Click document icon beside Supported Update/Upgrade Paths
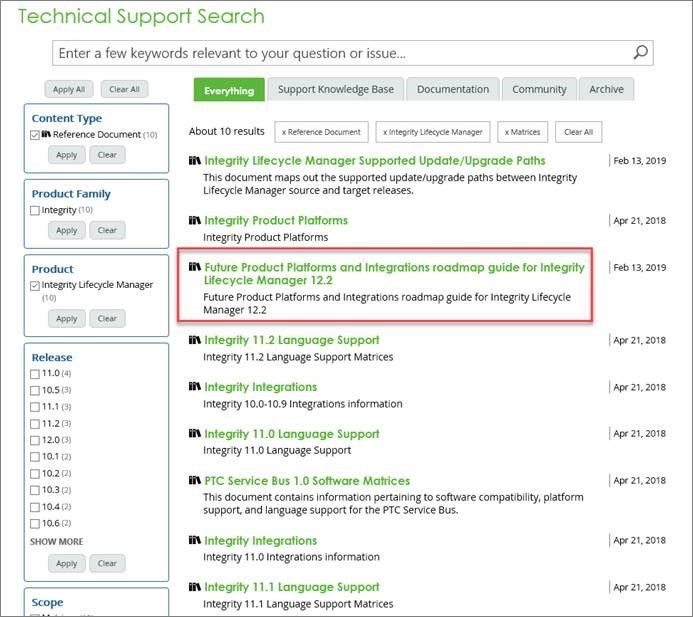The image size is (693, 617). pos(195,160)
